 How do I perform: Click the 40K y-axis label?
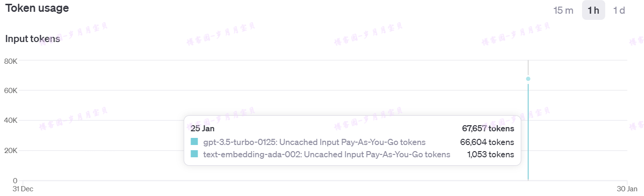point(11,120)
